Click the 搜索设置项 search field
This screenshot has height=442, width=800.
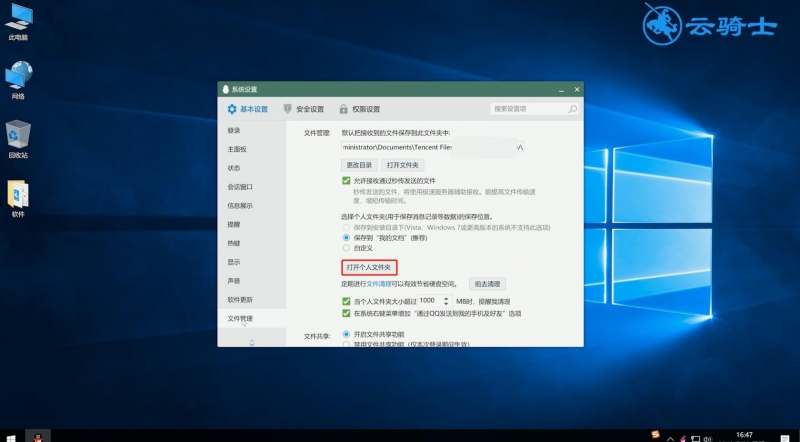click(534, 109)
